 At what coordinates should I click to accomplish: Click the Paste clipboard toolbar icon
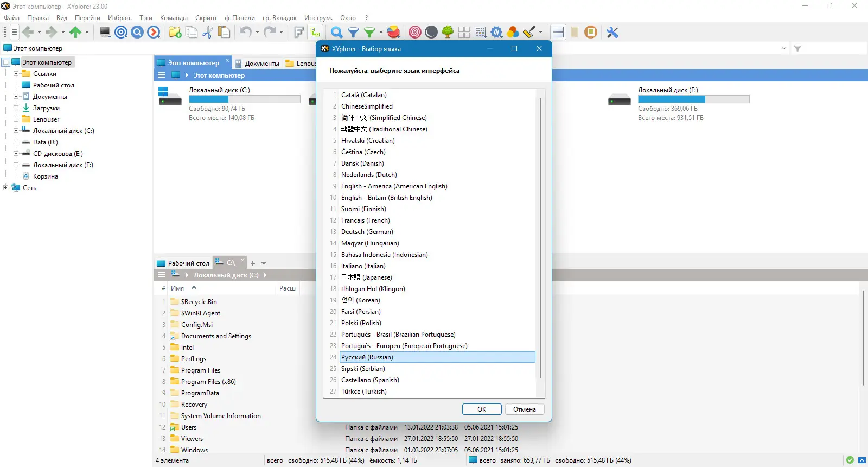(224, 33)
